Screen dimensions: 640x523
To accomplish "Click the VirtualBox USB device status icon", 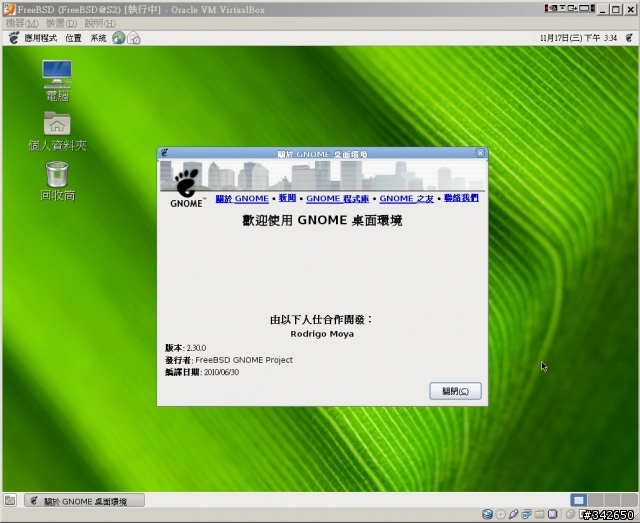I will click(513, 514).
